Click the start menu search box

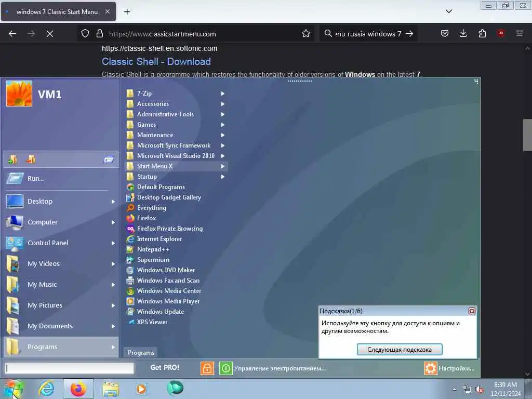(70, 368)
